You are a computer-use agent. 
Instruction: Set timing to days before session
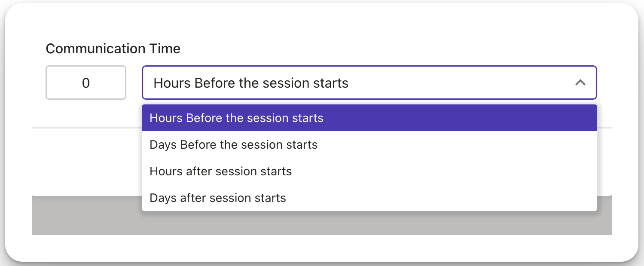(x=369, y=144)
